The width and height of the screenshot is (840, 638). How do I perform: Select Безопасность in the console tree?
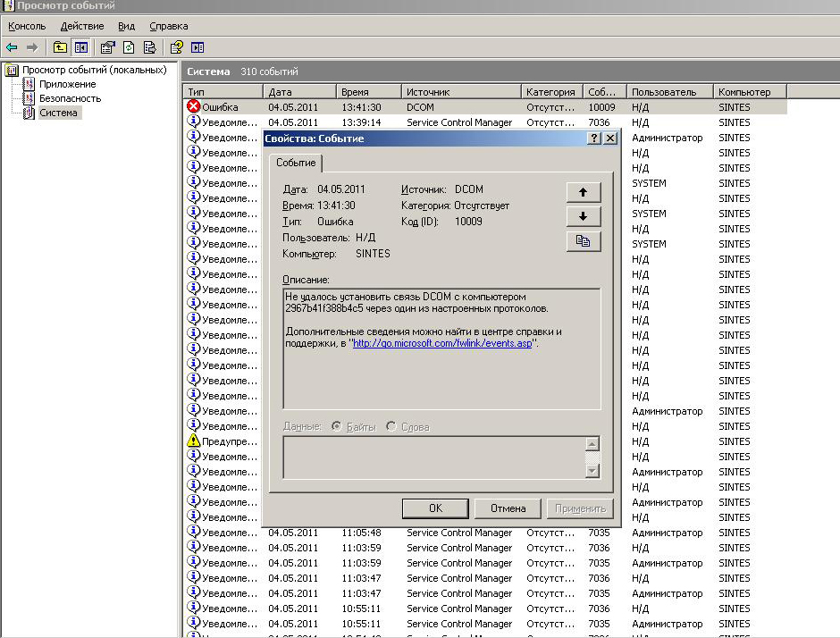tap(71, 98)
